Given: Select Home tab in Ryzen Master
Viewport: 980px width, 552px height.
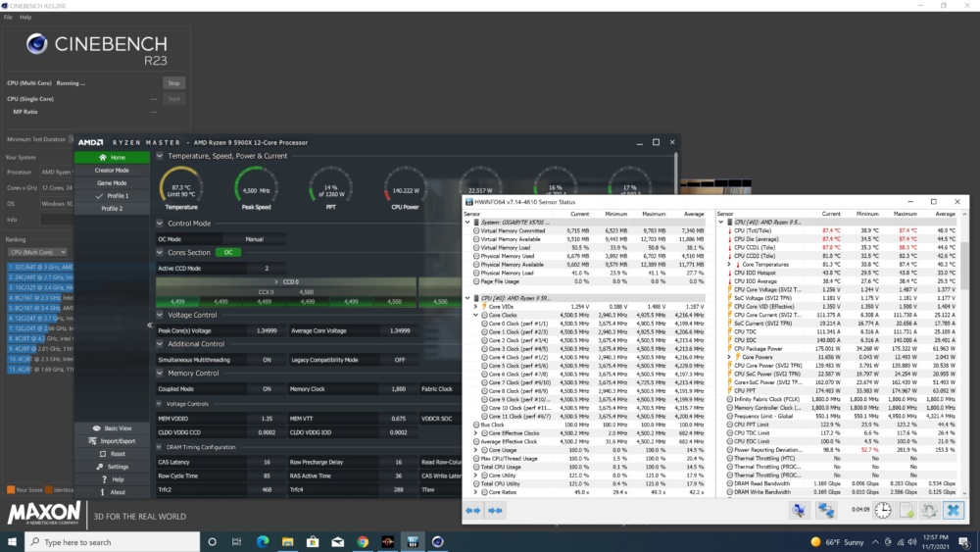Looking at the screenshot, I should coord(112,158).
